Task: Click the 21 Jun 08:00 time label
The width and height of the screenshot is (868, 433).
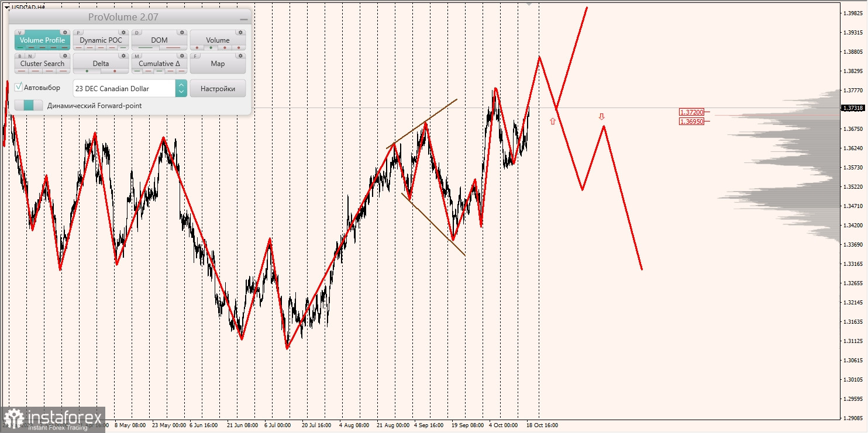Action: click(243, 425)
